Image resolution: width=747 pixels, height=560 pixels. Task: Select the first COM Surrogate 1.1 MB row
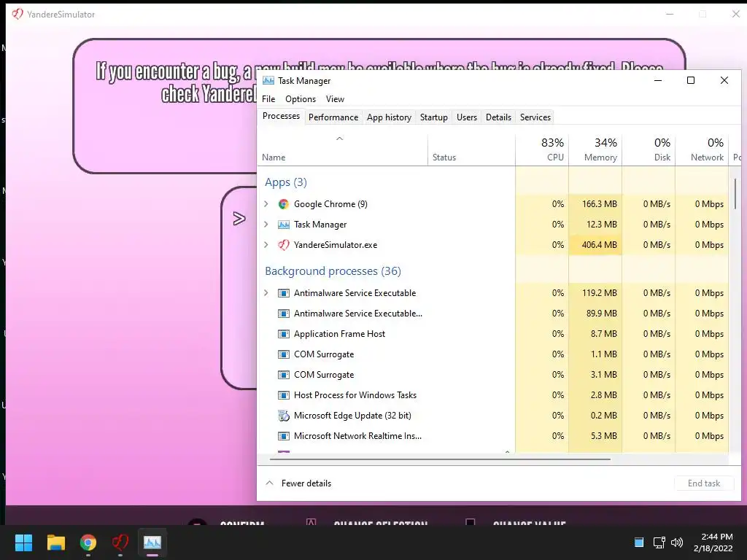(x=492, y=354)
